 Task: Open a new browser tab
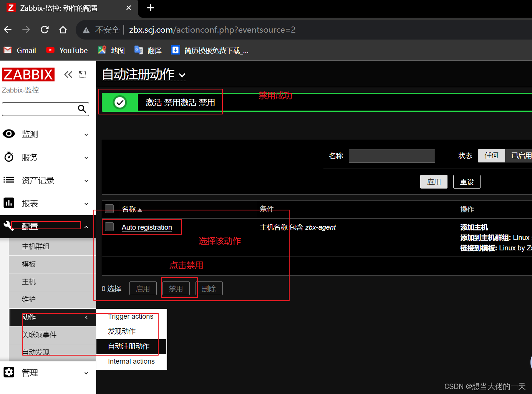(x=151, y=8)
